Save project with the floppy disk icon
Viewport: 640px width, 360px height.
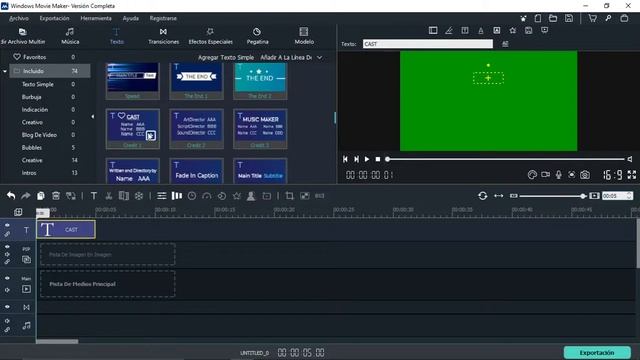[x=569, y=18]
